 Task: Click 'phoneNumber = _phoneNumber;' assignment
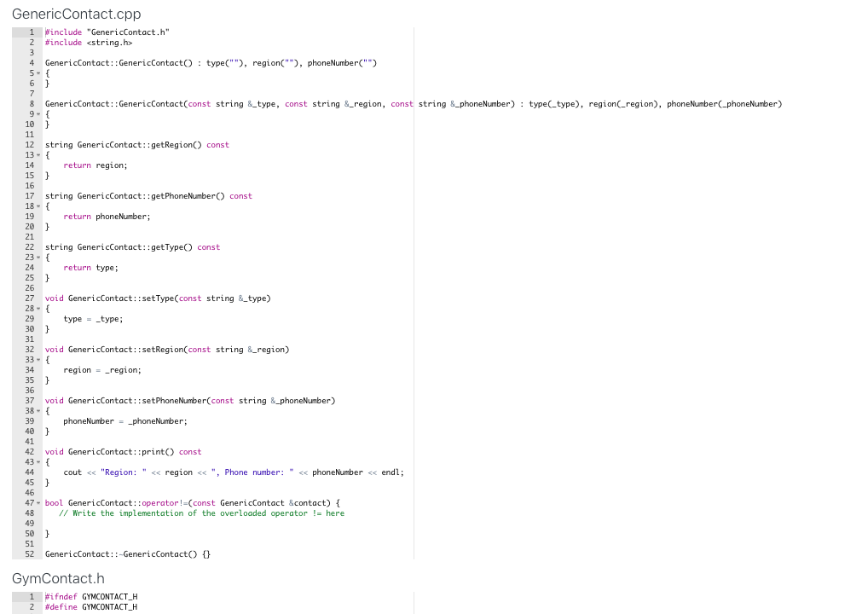click(x=125, y=421)
